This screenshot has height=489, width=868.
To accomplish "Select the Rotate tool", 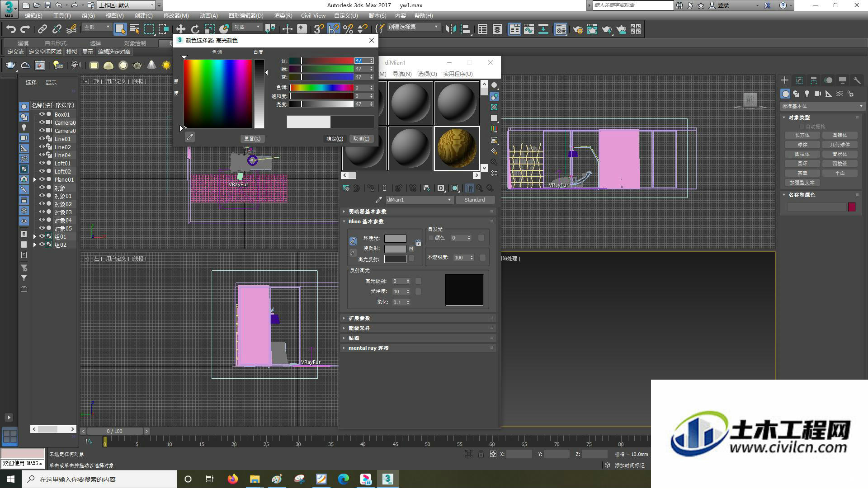I will point(195,29).
